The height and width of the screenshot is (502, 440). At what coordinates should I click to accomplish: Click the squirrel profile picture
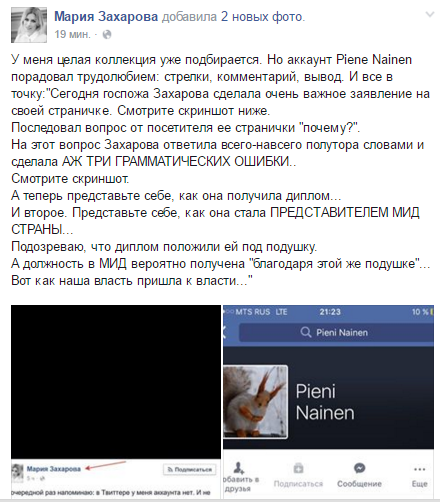pos(255,401)
